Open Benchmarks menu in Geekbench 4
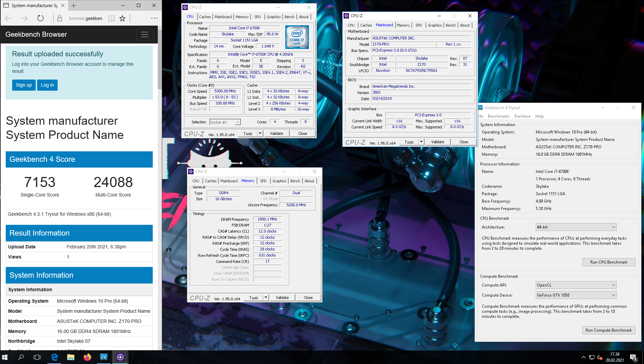 [499, 116]
